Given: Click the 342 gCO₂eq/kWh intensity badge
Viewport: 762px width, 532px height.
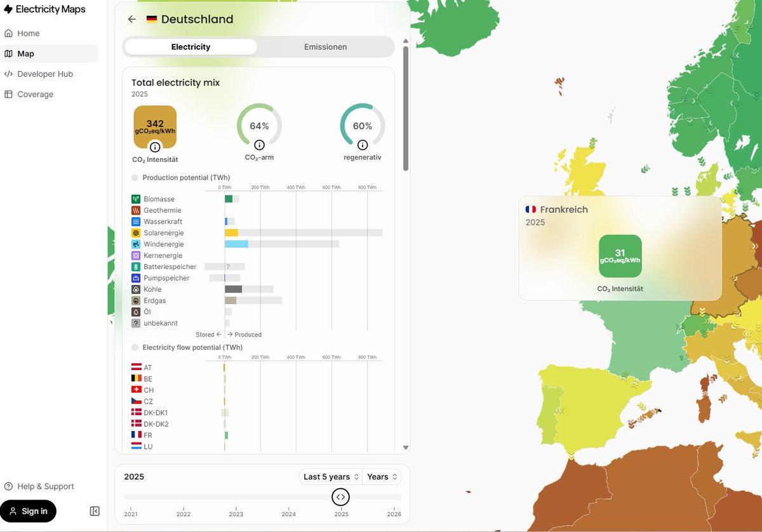Looking at the screenshot, I should click(155, 127).
